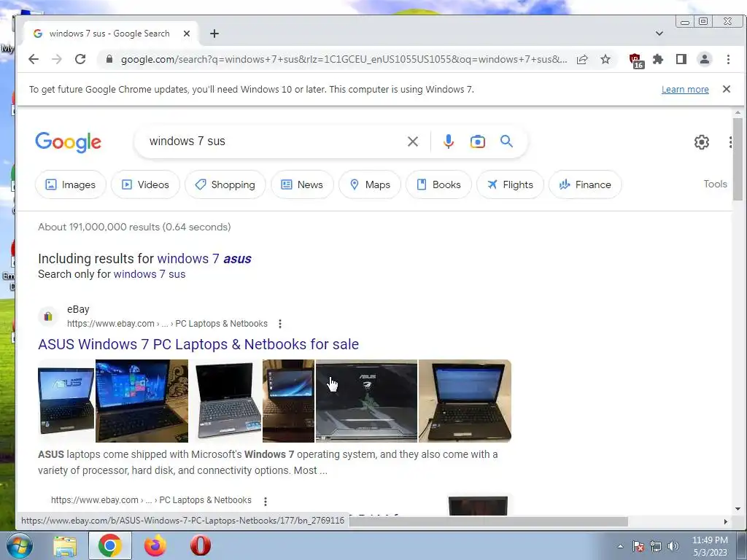Image resolution: width=747 pixels, height=560 pixels.
Task: Open Google quick settings gear
Action: pos(701,142)
